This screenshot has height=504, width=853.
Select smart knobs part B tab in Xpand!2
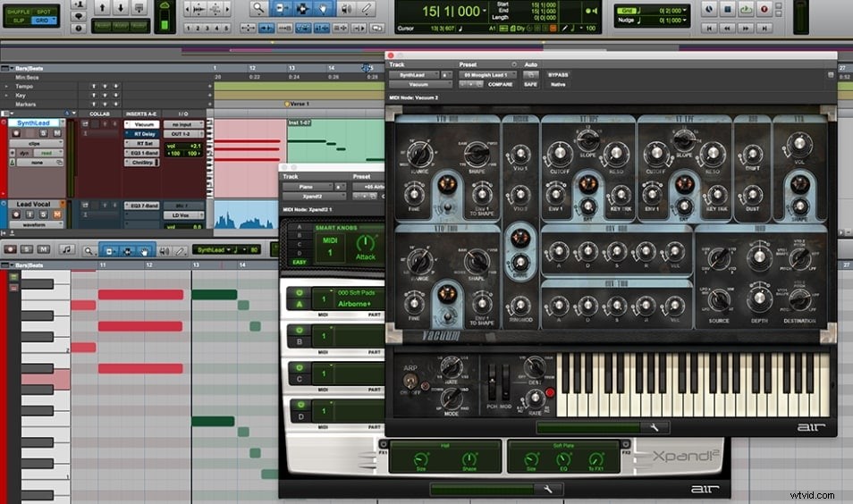coord(299,235)
